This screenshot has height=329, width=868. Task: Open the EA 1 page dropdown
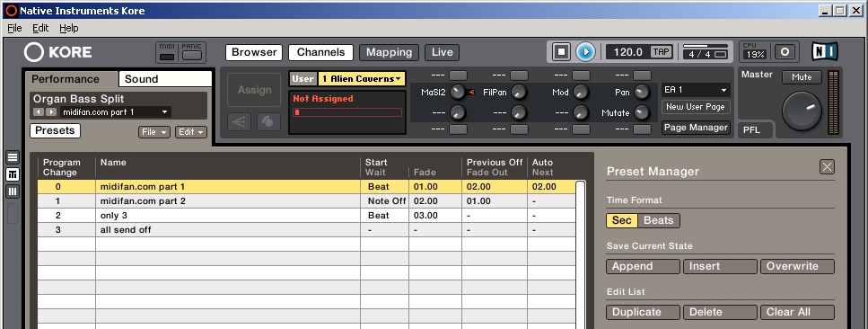696,90
